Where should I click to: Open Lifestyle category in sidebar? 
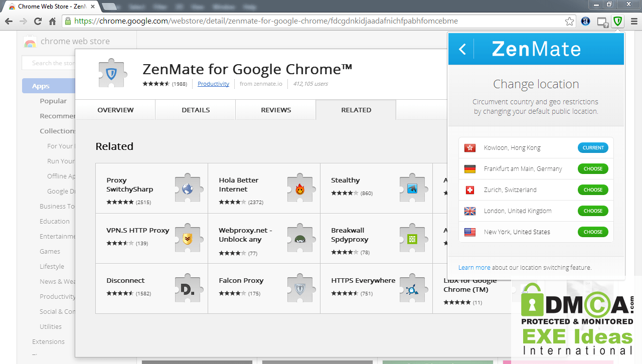tap(52, 266)
